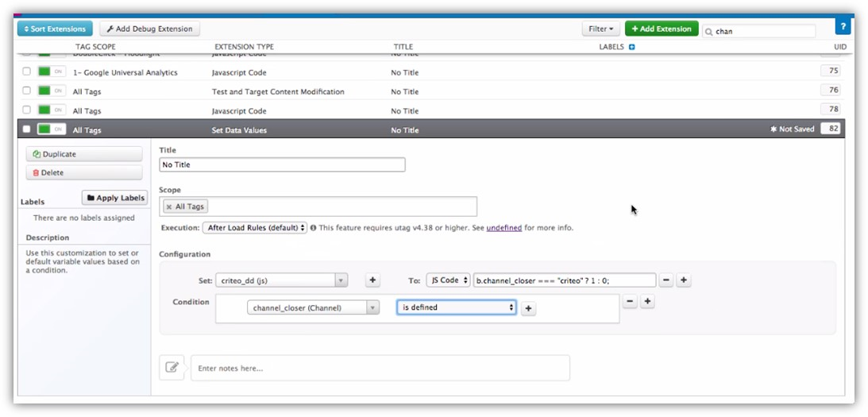This screenshot has width=868, height=417.
Task: Open the undefined link
Action: [x=503, y=228]
